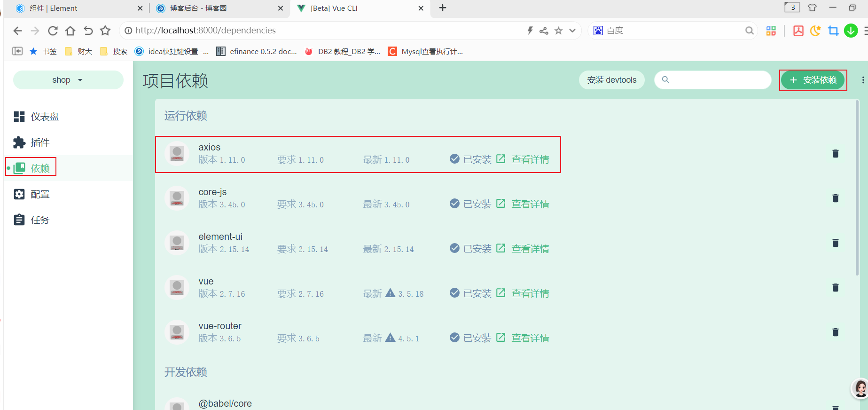Viewport: 868px width, 410px height.
Task: Open the configuration (配置) sidebar item
Action: pyautogui.click(x=68, y=194)
